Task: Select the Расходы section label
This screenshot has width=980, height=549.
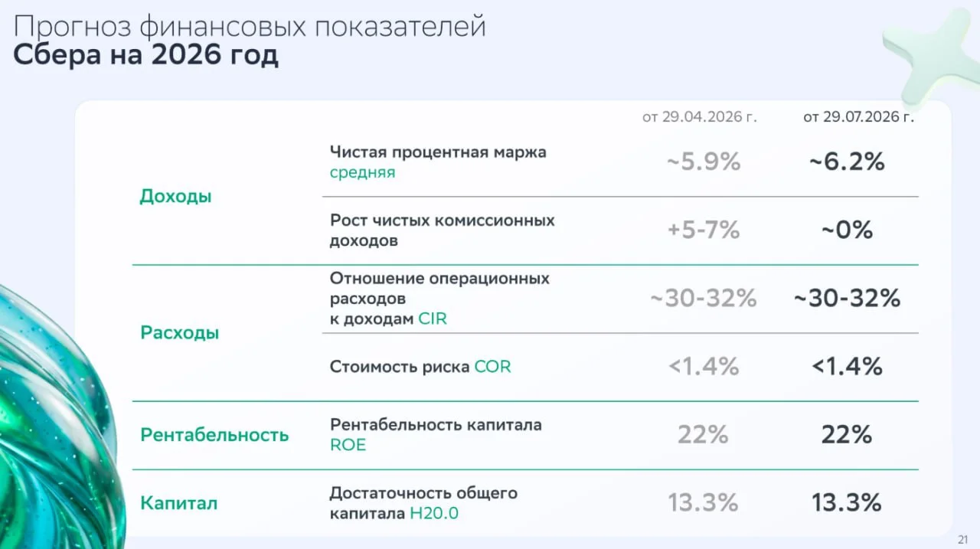Action: point(179,333)
